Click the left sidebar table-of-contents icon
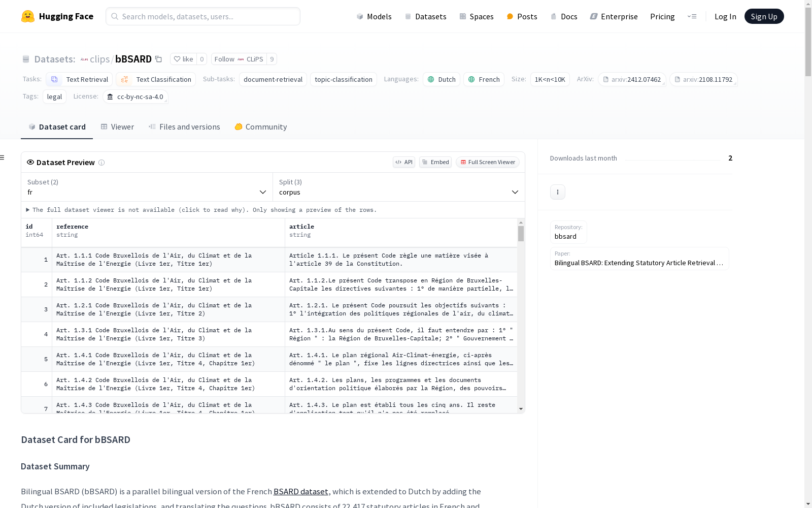 point(3,157)
